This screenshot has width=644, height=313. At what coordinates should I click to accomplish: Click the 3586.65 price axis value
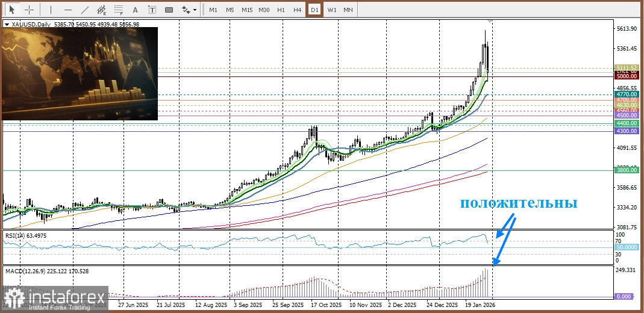(627, 187)
